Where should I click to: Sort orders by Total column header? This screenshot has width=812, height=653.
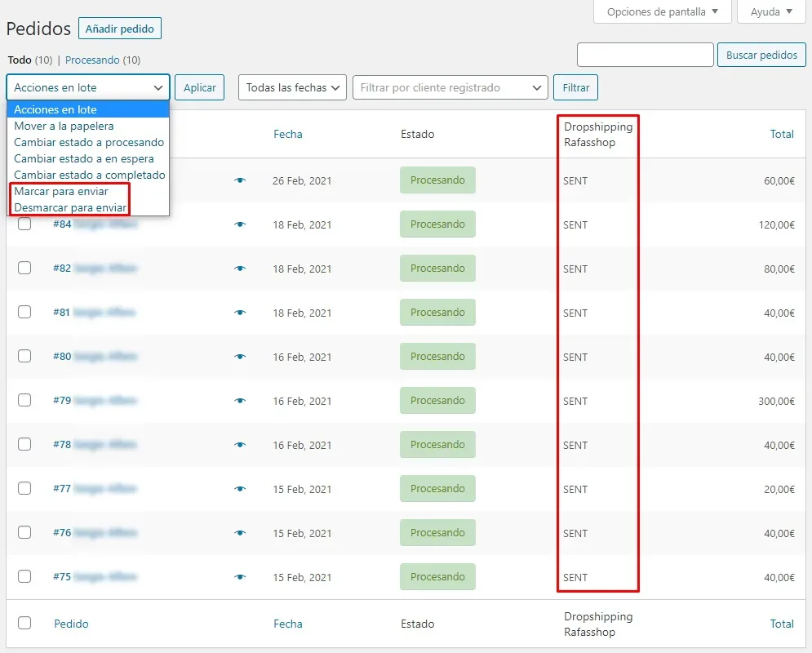pos(781,134)
